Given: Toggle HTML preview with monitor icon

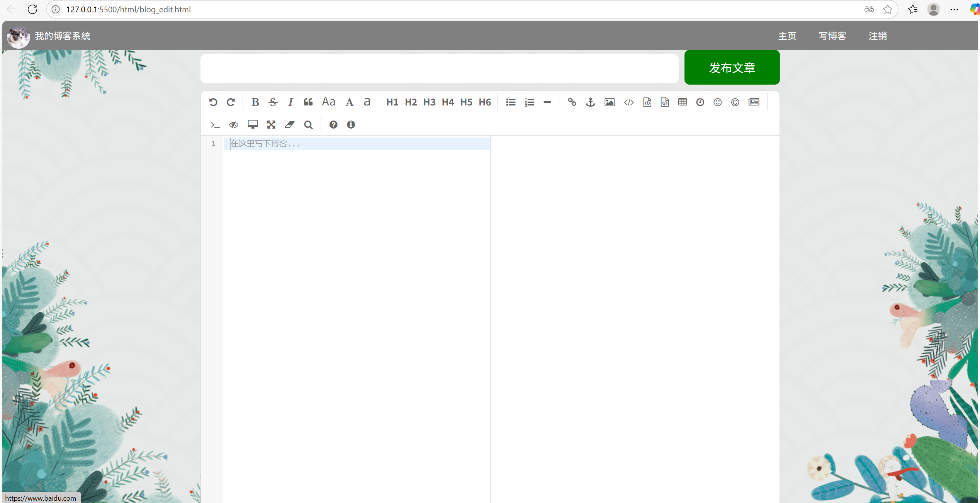Looking at the screenshot, I should pyautogui.click(x=253, y=125).
